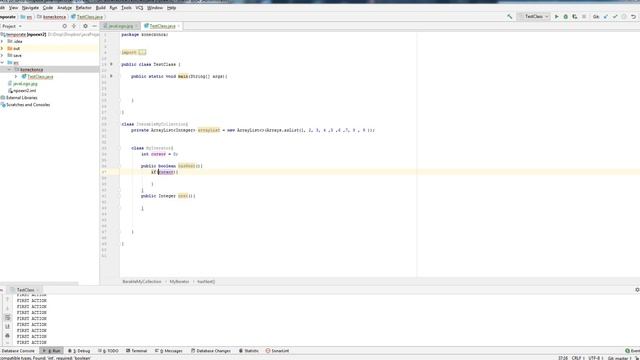
Task: Open the Navigate menu
Action: coord(30,8)
